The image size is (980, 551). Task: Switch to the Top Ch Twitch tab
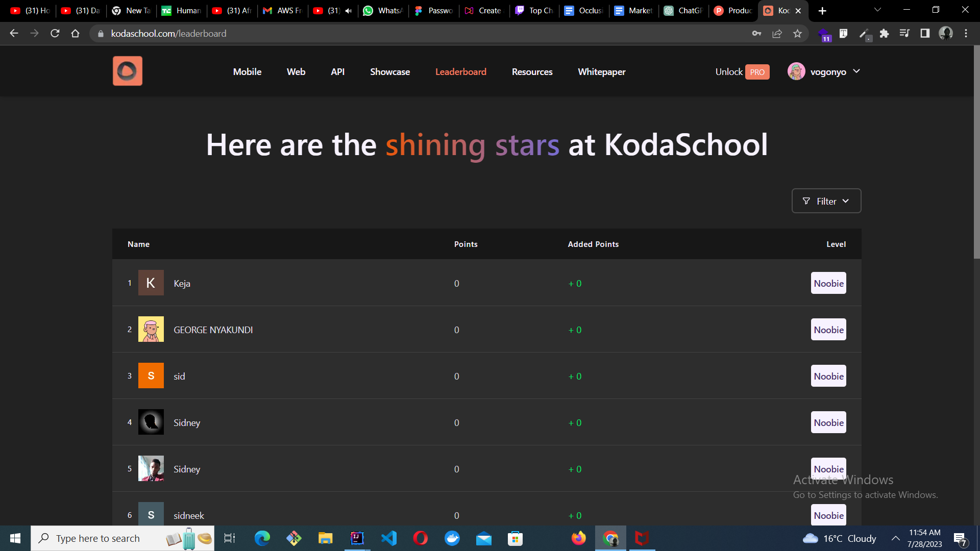(534, 11)
